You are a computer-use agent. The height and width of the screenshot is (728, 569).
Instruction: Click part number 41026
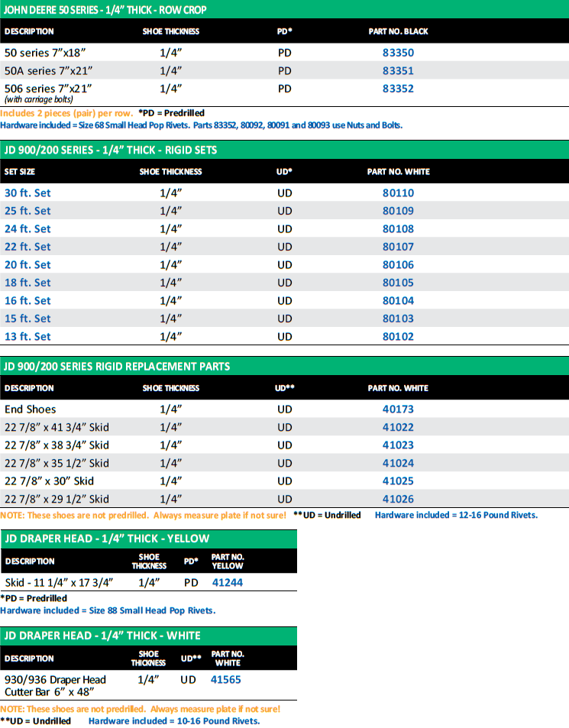click(x=398, y=499)
